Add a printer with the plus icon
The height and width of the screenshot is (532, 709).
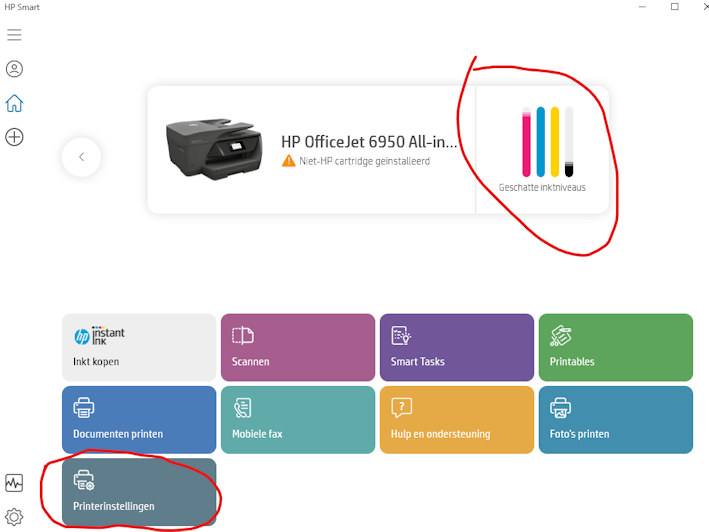(x=14, y=137)
